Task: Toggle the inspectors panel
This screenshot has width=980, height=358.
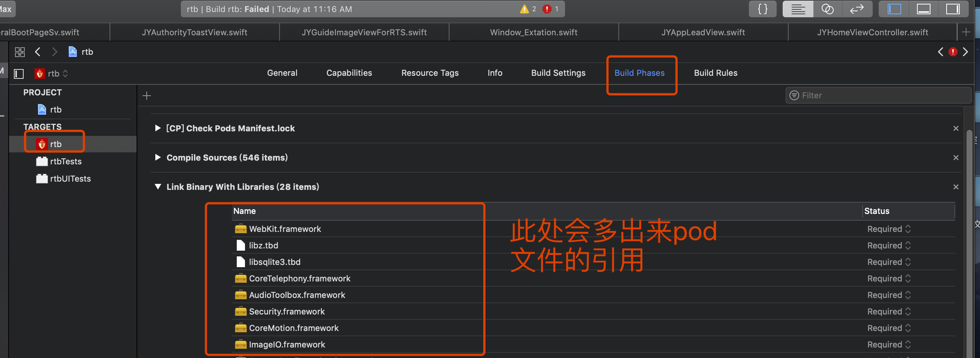Action: (x=953, y=9)
